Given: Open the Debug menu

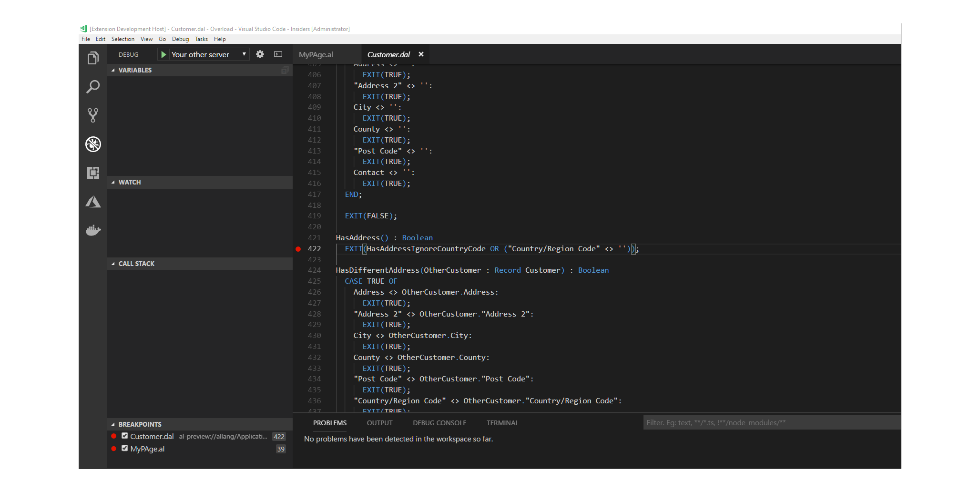Looking at the screenshot, I should tap(180, 39).
